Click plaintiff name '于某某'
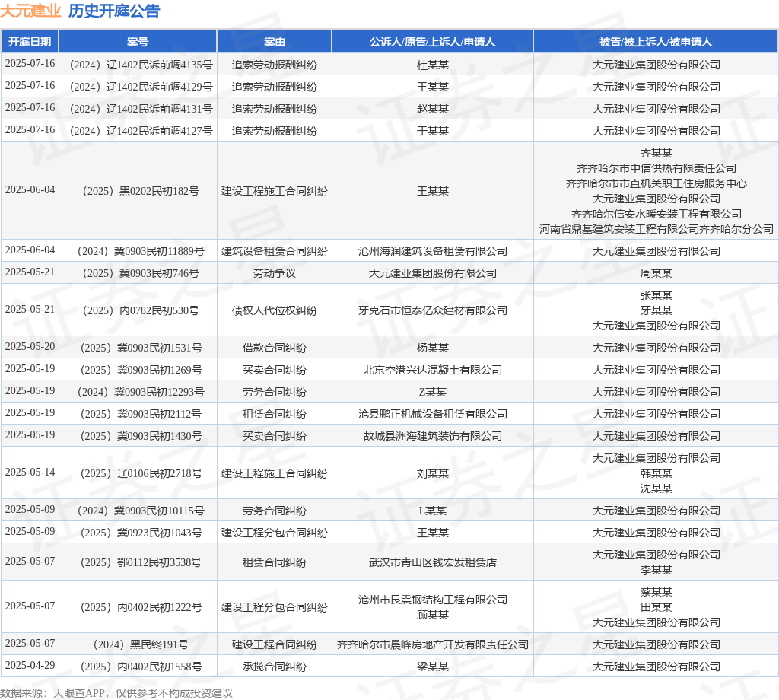This screenshot has width=779, height=700. pos(433,131)
